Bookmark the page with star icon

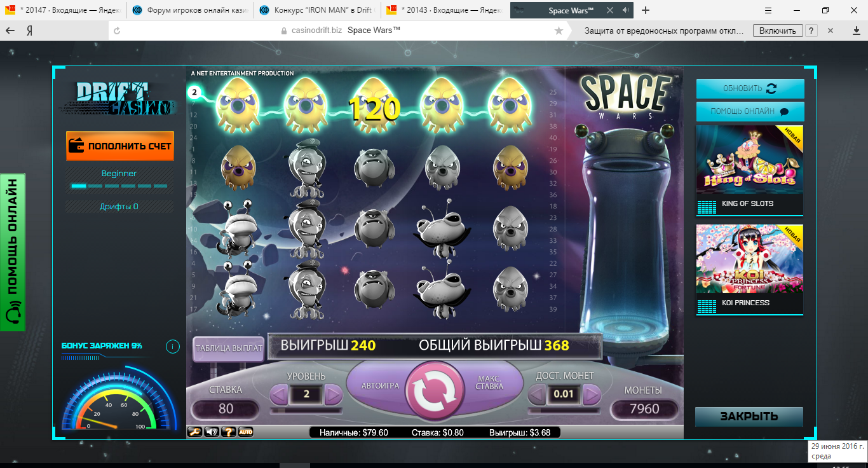point(559,31)
